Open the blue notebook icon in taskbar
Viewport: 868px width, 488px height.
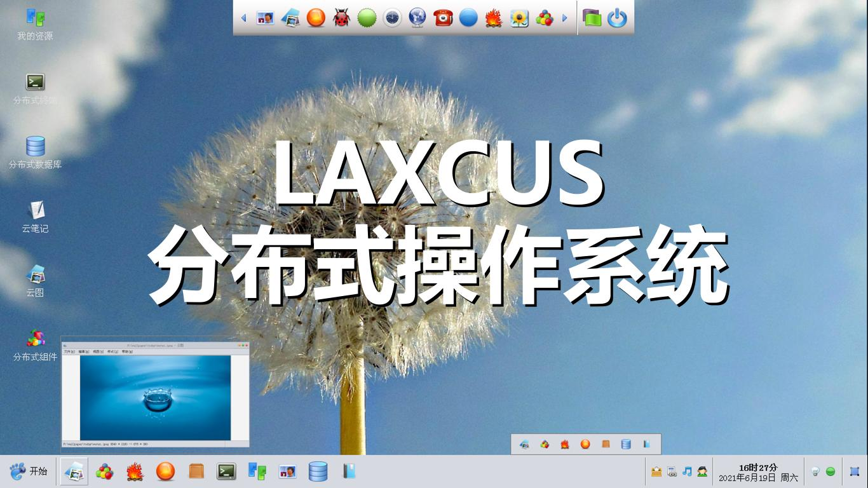tap(349, 471)
